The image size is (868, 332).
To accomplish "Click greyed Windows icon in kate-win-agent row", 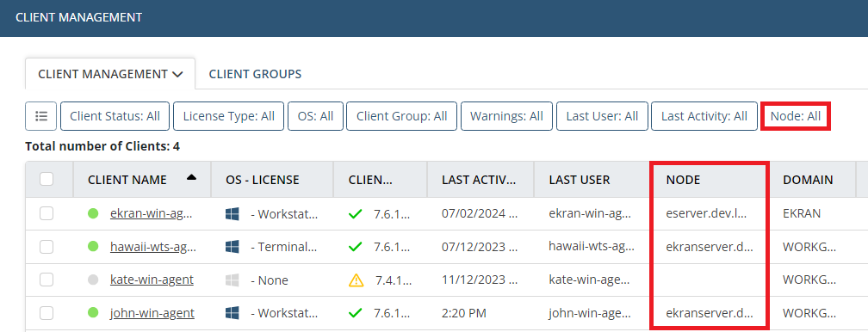I will coord(232,280).
